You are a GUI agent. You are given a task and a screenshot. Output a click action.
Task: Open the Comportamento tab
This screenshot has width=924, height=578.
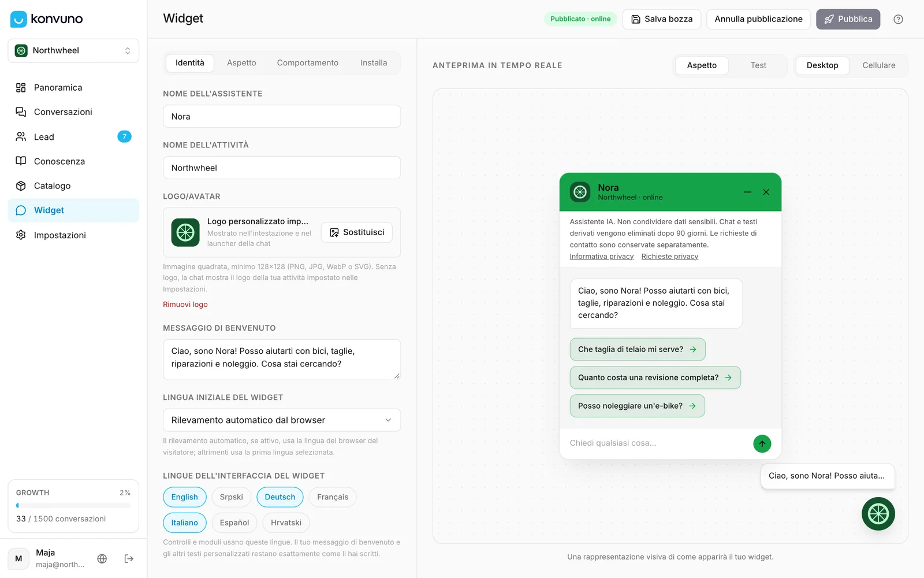[x=308, y=63]
